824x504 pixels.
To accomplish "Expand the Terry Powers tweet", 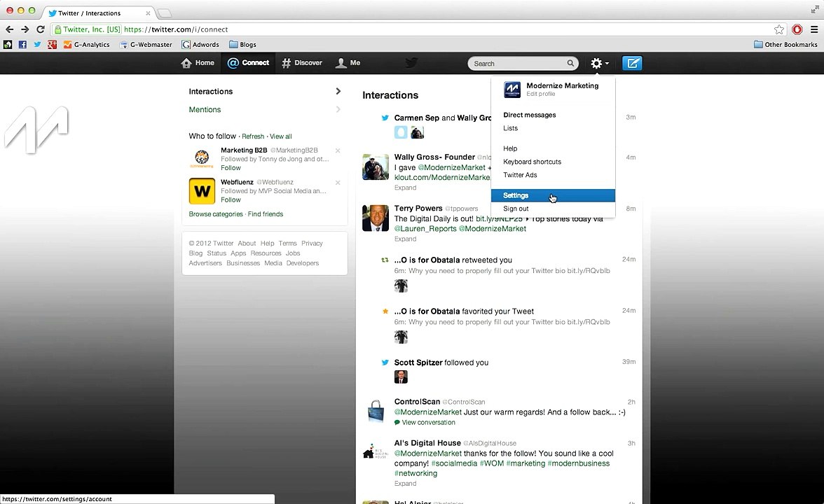I will point(405,239).
